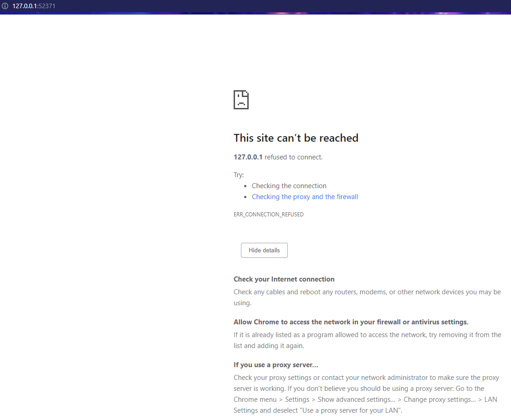The height and width of the screenshot is (420, 511).
Task: Click the address bar showing 127.0.0.1:52371
Action: click(32, 6)
